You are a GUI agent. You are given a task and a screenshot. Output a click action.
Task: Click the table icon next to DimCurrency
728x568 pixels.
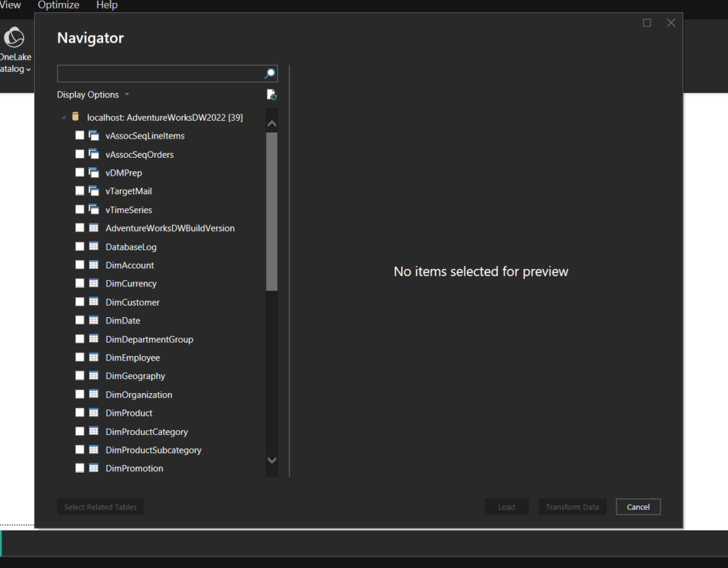point(94,283)
